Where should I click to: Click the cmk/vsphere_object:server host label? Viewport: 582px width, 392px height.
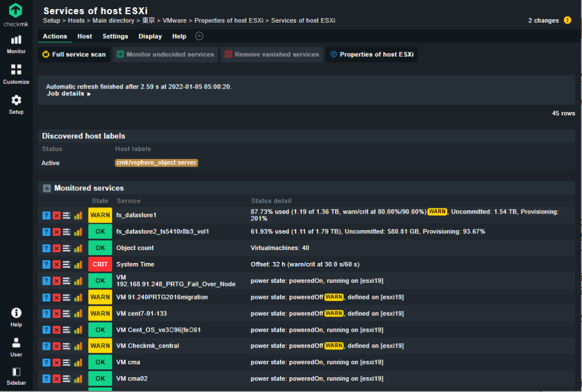[156, 163]
